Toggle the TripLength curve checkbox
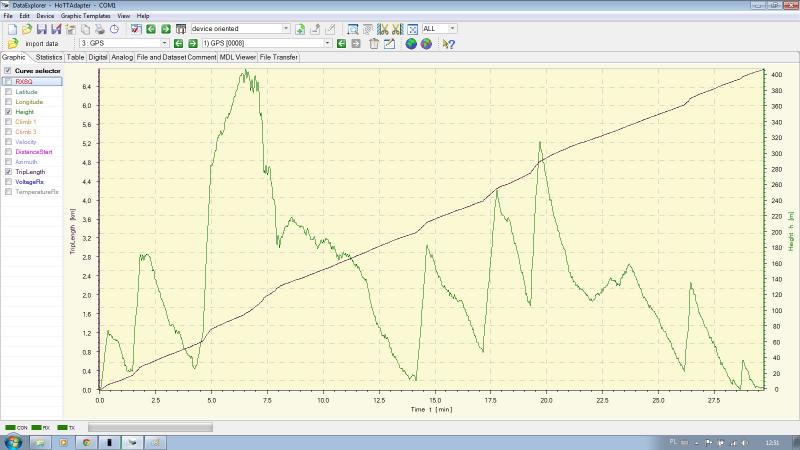This screenshot has height=450, width=800. tap(9, 171)
